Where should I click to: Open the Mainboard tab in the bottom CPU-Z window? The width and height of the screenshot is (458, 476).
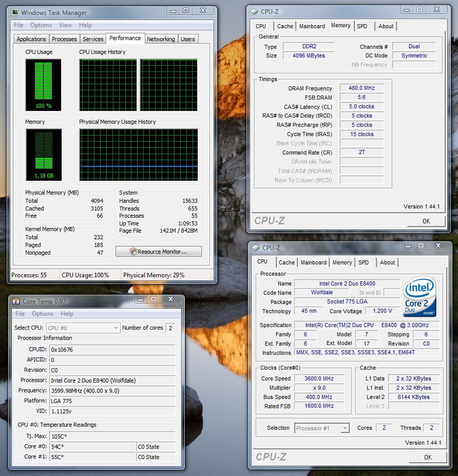[x=314, y=262]
